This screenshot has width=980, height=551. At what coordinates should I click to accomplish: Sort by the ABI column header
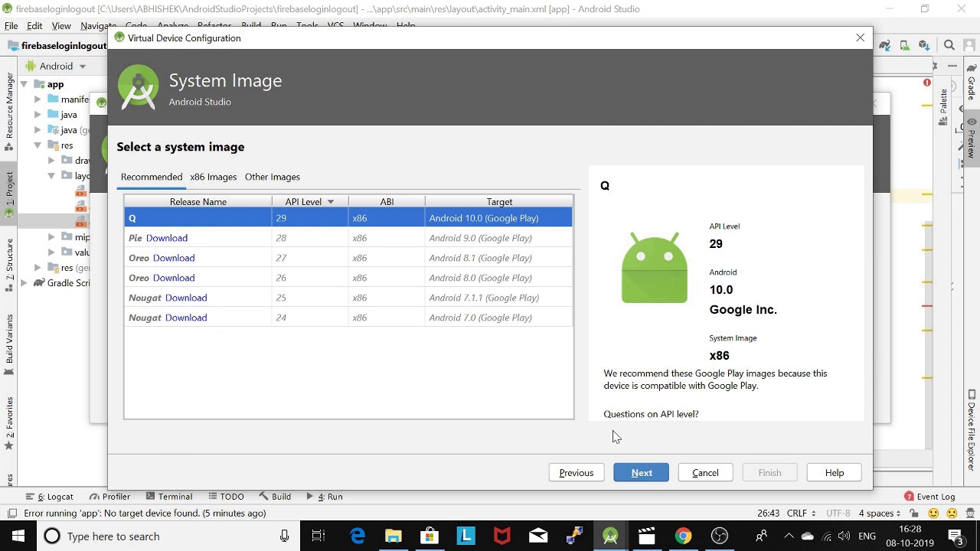387,202
